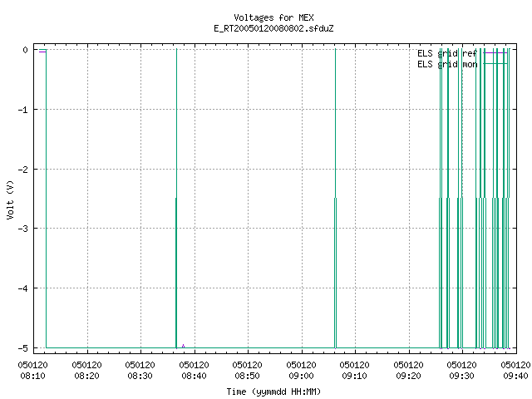Click y-axis tick label -2
Screen dimensions: 532x399
pyautogui.click(x=23, y=170)
